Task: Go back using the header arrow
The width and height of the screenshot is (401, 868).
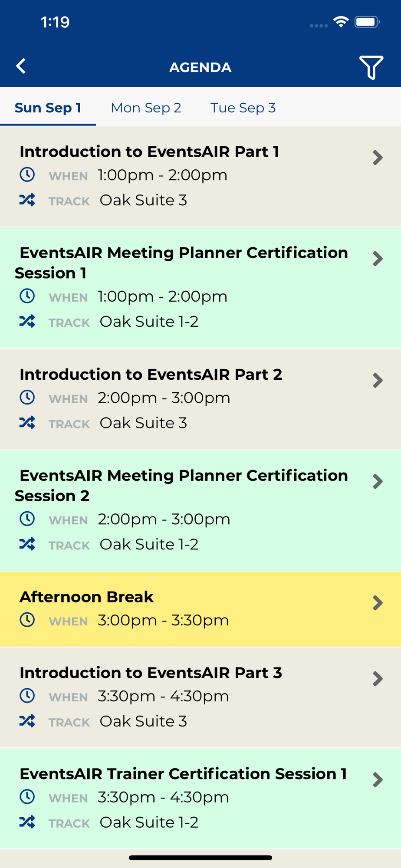Action: (x=21, y=66)
